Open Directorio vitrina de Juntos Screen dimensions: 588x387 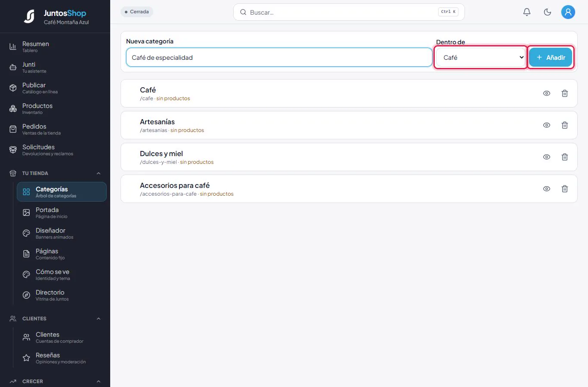point(62,295)
